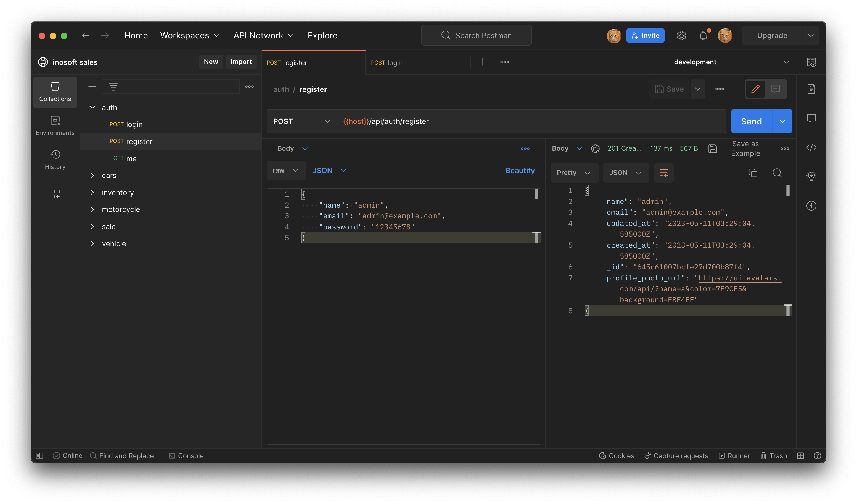Toggle two-pane layout icon in status bar
Viewport: 857px width, 504px height.
801,456
